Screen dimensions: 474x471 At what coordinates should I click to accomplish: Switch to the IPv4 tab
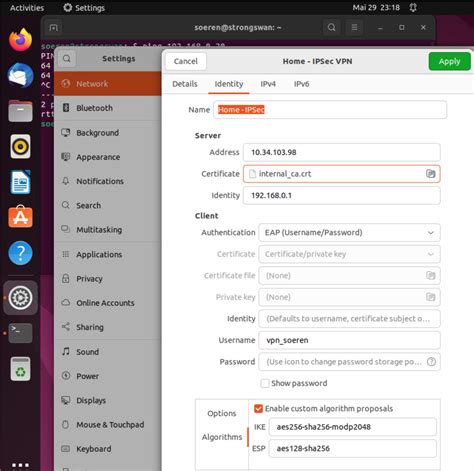(268, 84)
